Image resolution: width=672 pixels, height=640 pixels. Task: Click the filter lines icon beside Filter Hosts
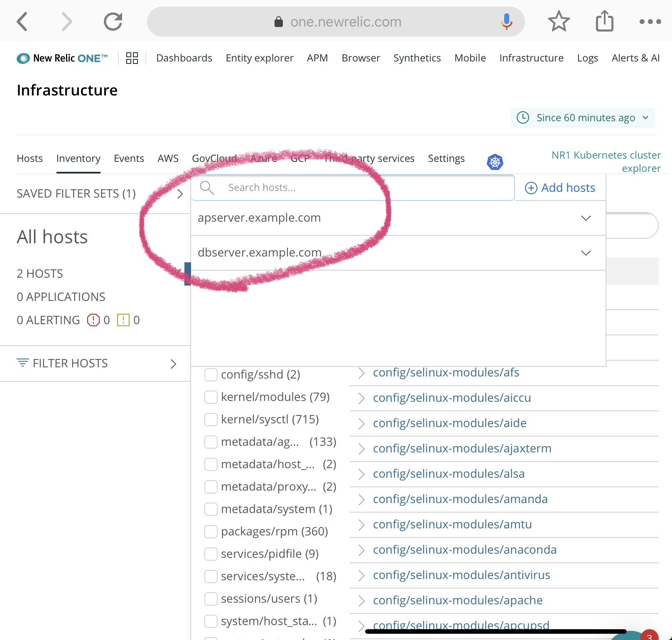22,362
